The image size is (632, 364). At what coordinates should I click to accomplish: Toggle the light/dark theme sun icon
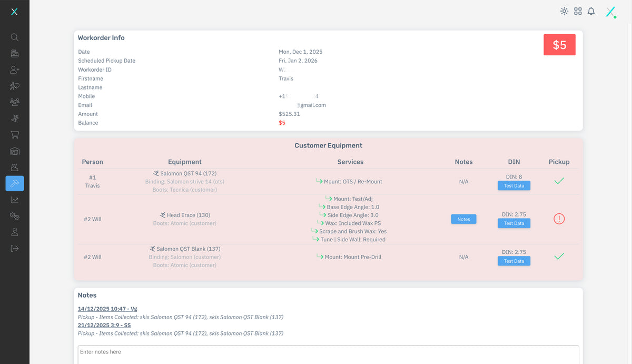(x=564, y=11)
